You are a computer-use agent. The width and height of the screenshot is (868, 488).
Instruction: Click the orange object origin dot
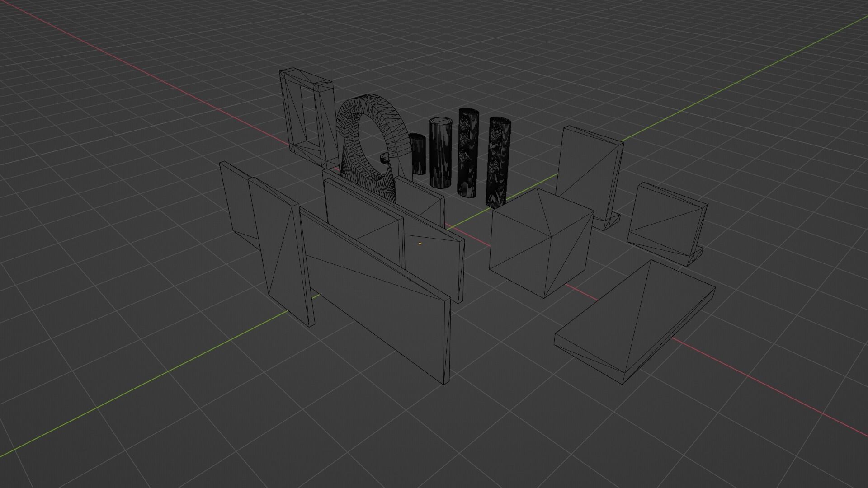pyautogui.click(x=420, y=244)
